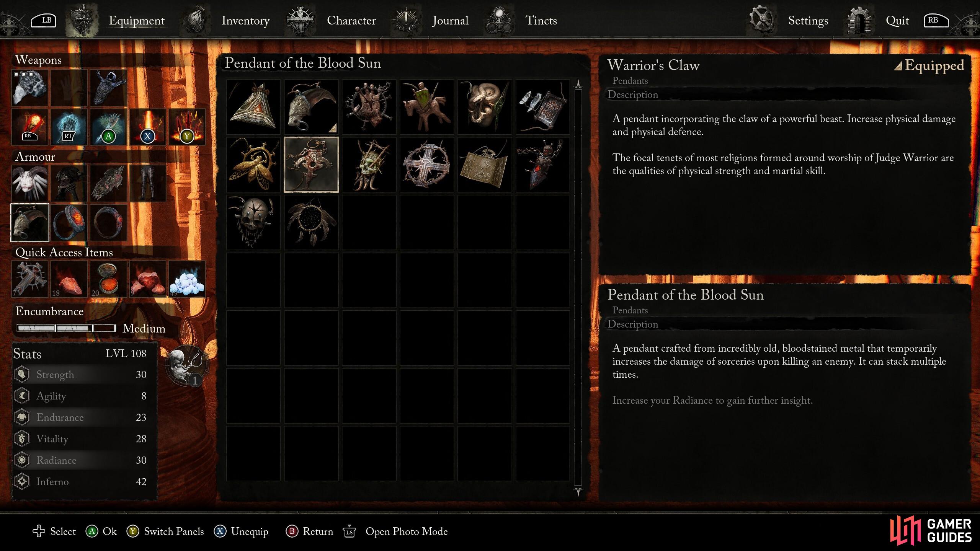Select the white snowball quick access item
Screen dimensions: 980x551
187,279
